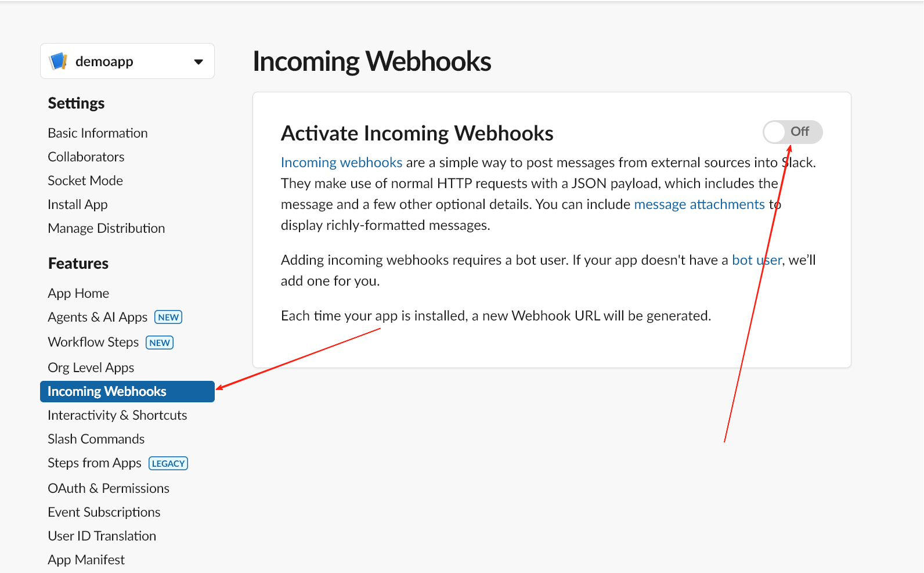
Task: Open OAuth & Permissions page
Action: click(109, 488)
